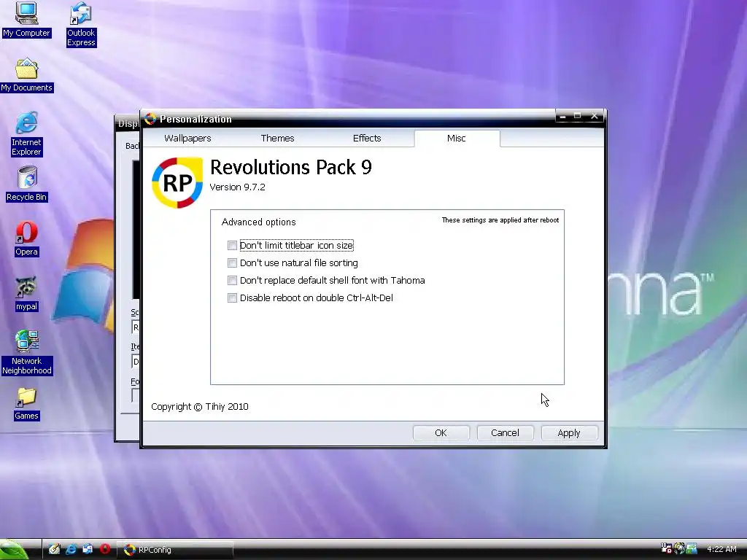Switch to the Wallpapers tab
The width and height of the screenshot is (747, 560).
(187, 138)
